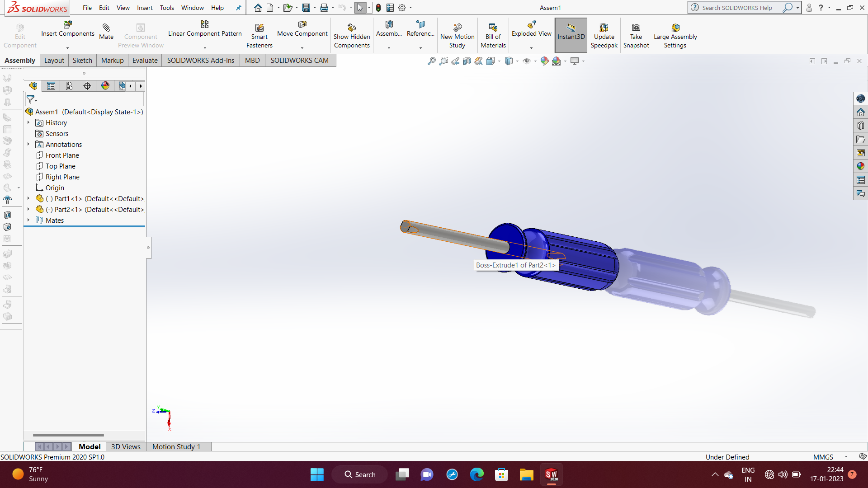This screenshot has height=488, width=868.
Task: Open Bill of Materials
Action: (493, 36)
